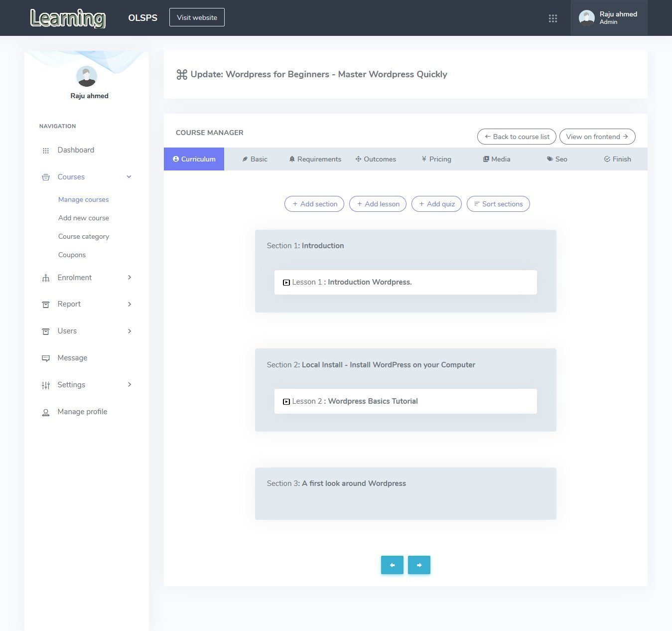
Task: Click the Media tab's library icon
Action: [x=486, y=159]
